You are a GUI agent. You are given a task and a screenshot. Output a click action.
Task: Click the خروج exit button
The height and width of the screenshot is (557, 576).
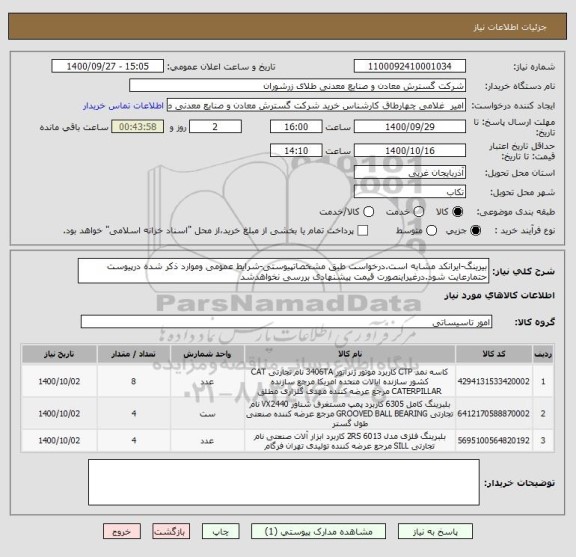(122, 532)
